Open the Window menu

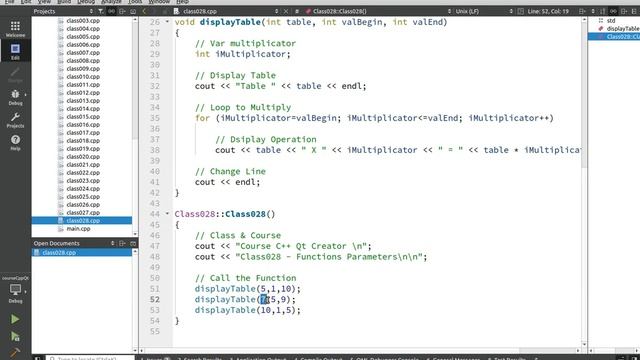coord(159,2)
